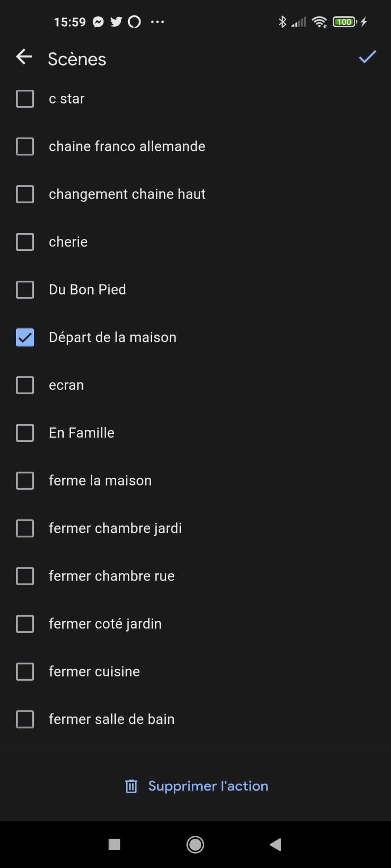Select the ferme la maison entry

(x=100, y=481)
